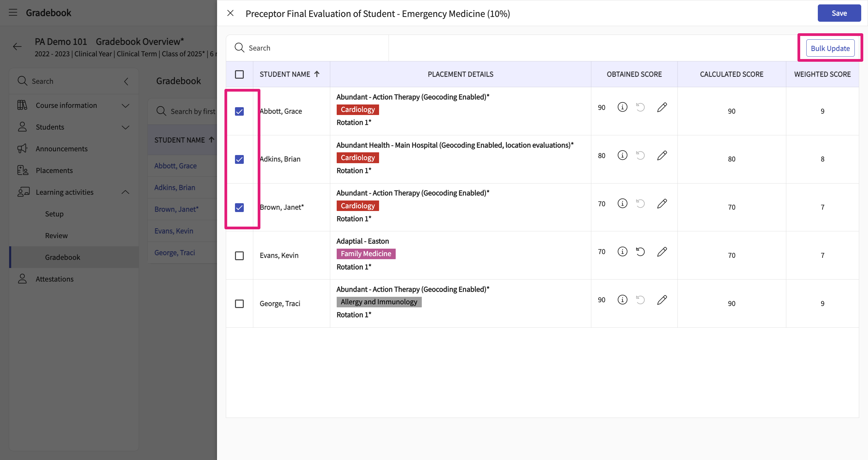
Task: Toggle the select-all header checkbox
Action: point(239,74)
